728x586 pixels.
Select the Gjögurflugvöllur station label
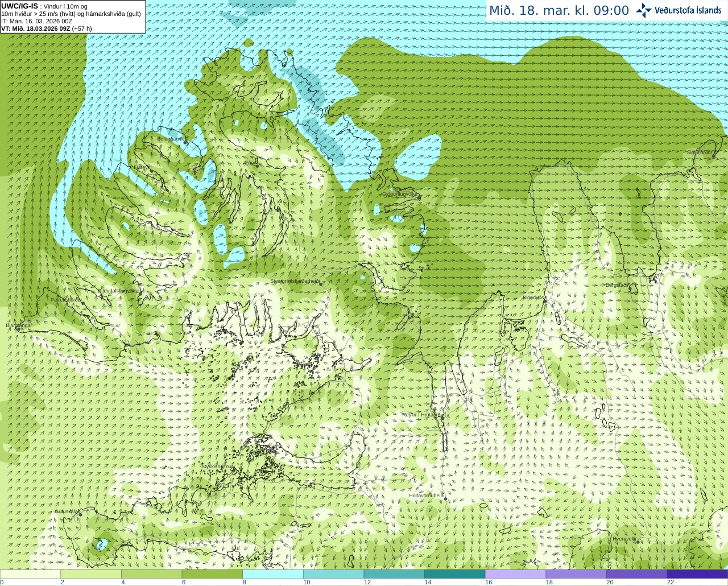pos(400,194)
